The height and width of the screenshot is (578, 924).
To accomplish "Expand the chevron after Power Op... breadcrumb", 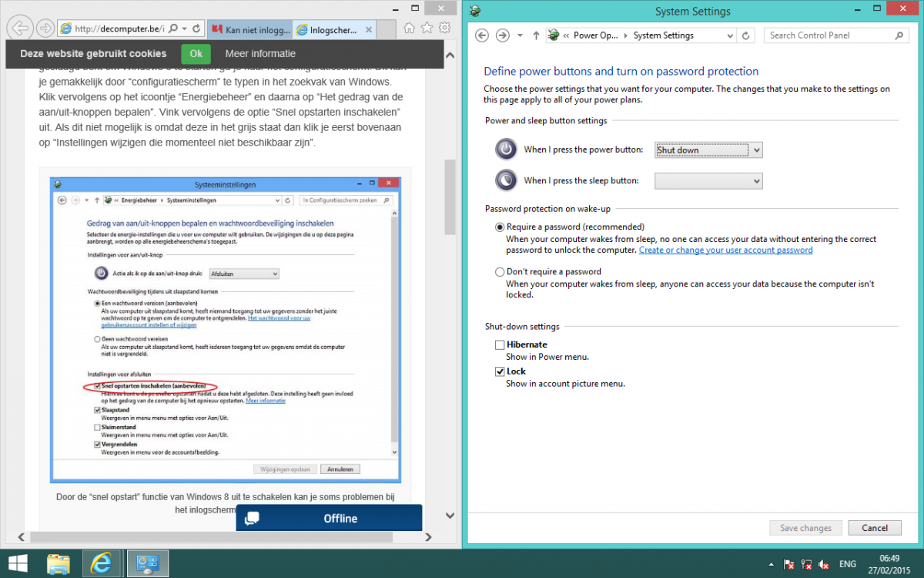I will pyautogui.click(x=626, y=35).
